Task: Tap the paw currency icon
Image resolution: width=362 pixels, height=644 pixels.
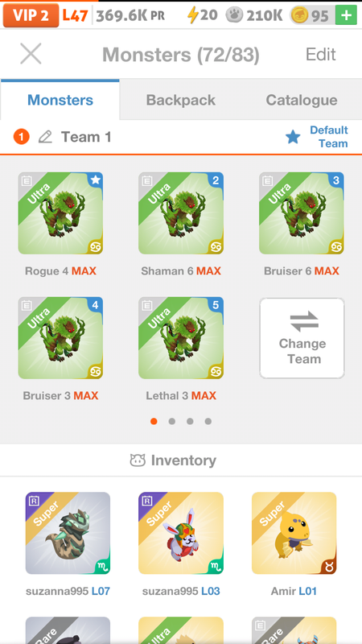Action: tap(234, 15)
